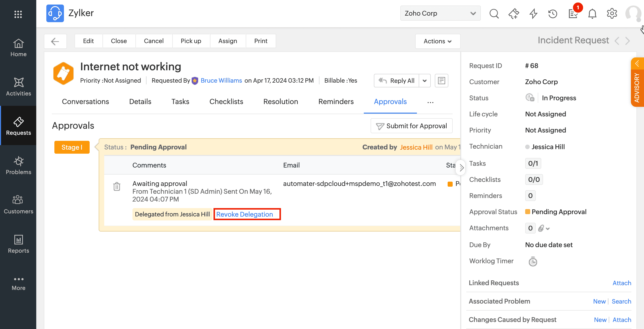Open the search magnifier in header
644x329 pixels.
pos(494,14)
